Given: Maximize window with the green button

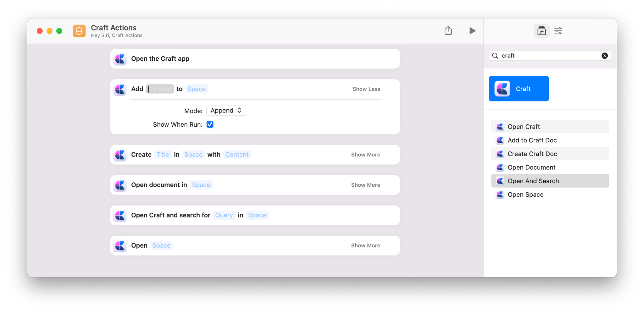Looking at the screenshot, I should tap(59, 31).
